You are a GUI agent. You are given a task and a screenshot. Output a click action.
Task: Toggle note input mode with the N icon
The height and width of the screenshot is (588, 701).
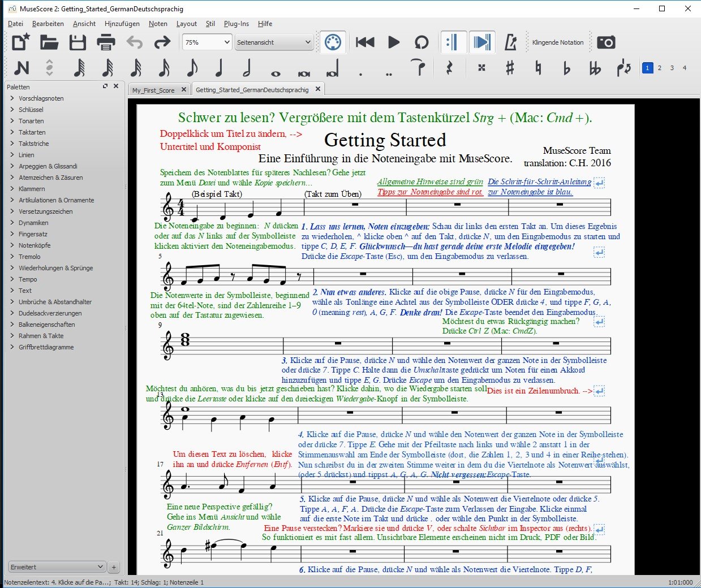(21, 68)
